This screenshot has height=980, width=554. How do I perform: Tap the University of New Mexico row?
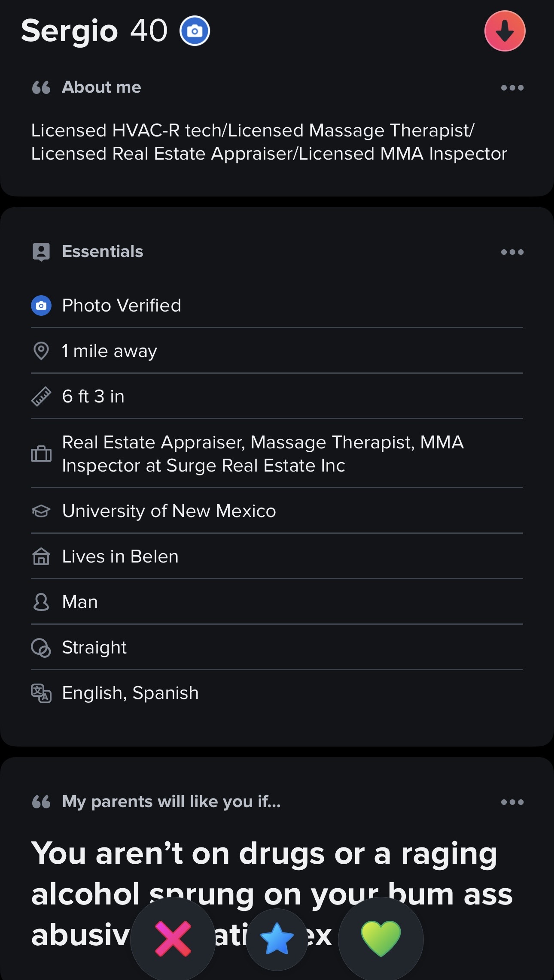169,511
